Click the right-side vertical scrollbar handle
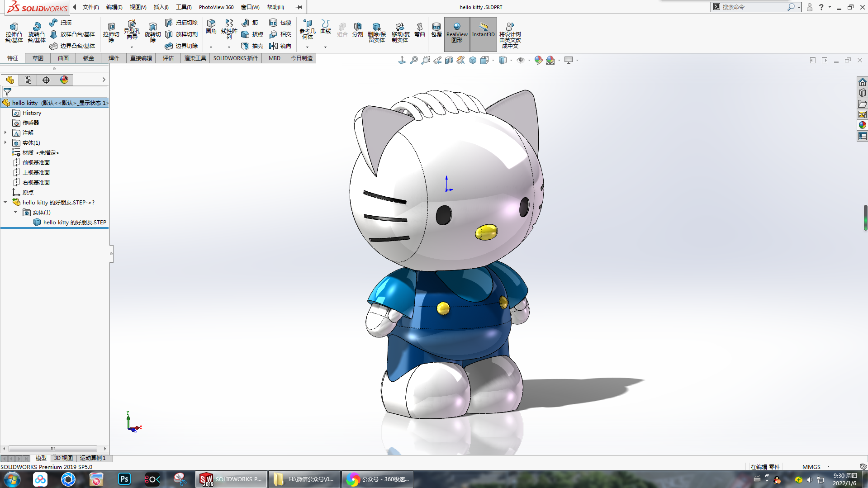This screenshot has width=868, height=488. [x=865, y=218]
